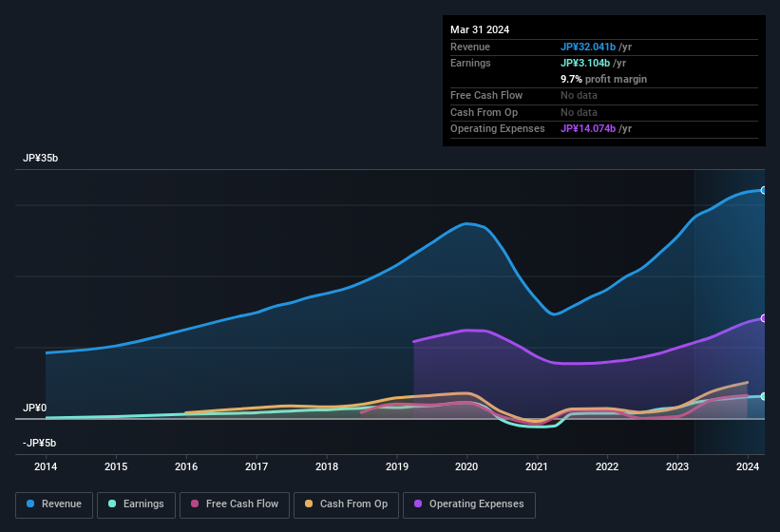
Task: Hide the Cash From Op series
Action: click(x=344, y=504)
